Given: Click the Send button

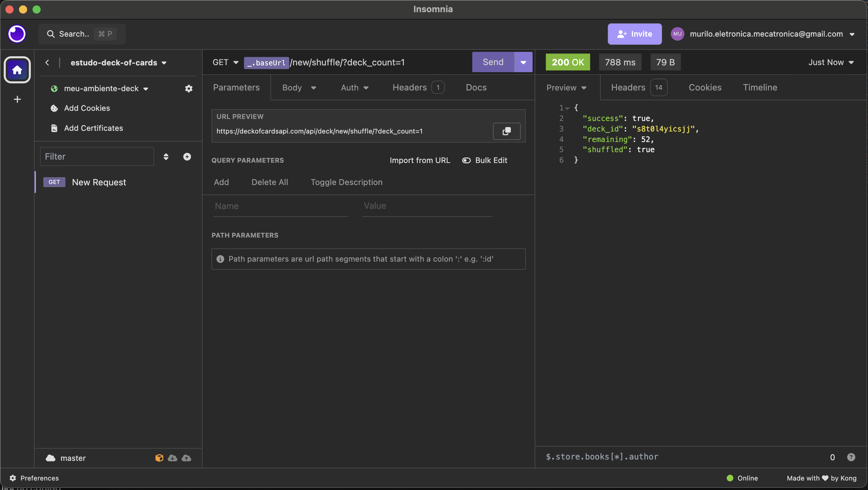Looking at the screenshot, I should pyautogui.click(x=493, y=62).
